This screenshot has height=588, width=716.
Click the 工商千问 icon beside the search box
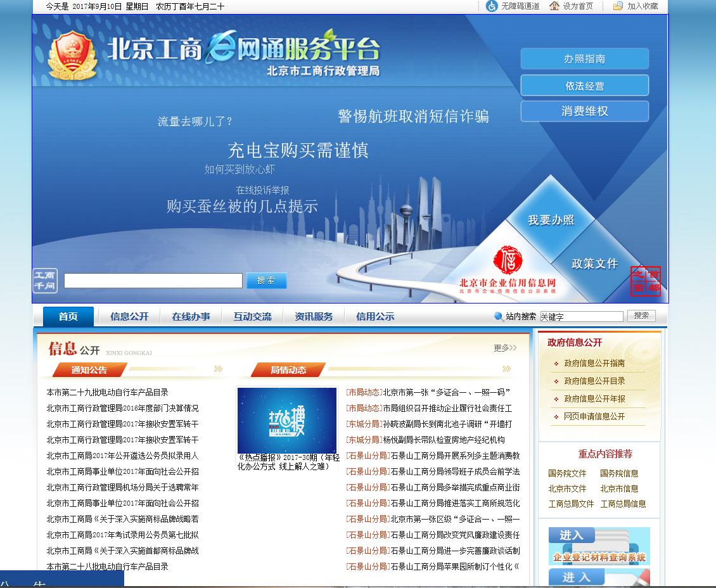[x=44, y=280]
